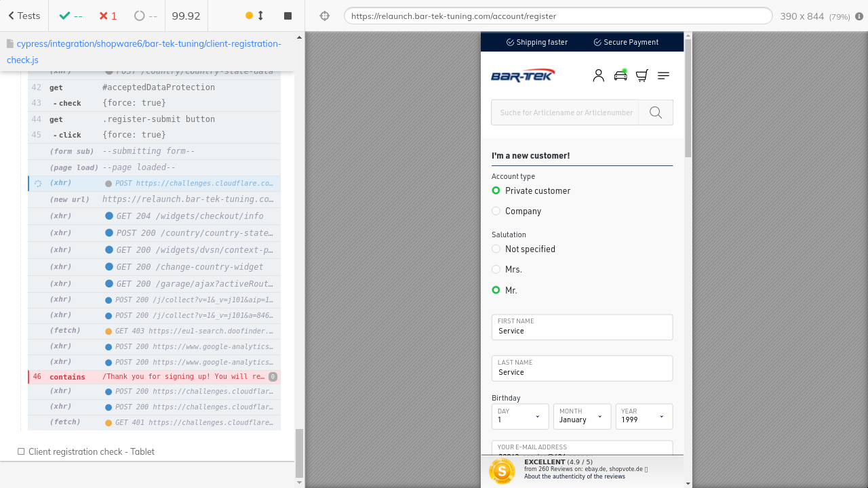
Task: Go back to Tests list
Action: tap(24, 16)
